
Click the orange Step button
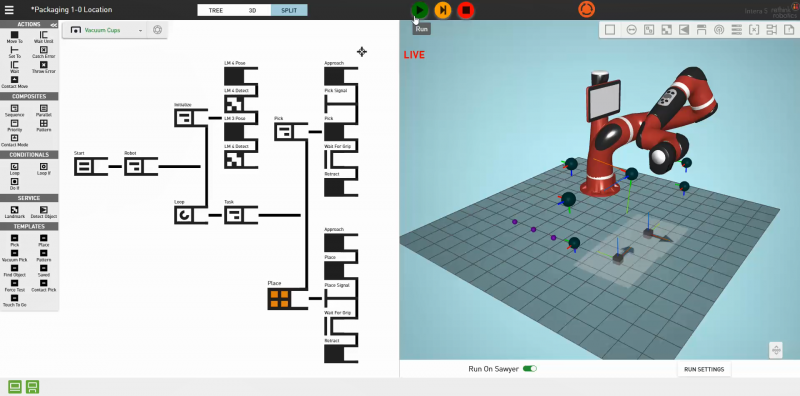(443, 10)
